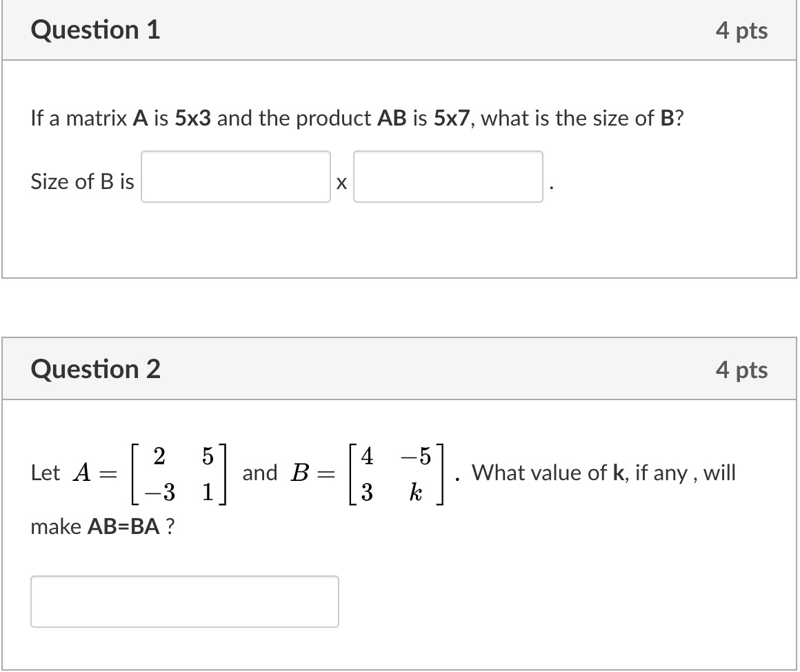Click the 'make AB=BA ?' text
The width and height of the screenshot is (800, 672).
point(102,527)
